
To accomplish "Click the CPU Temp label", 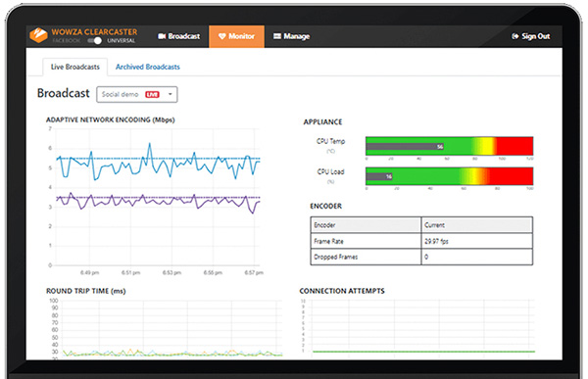I will 330,141.
